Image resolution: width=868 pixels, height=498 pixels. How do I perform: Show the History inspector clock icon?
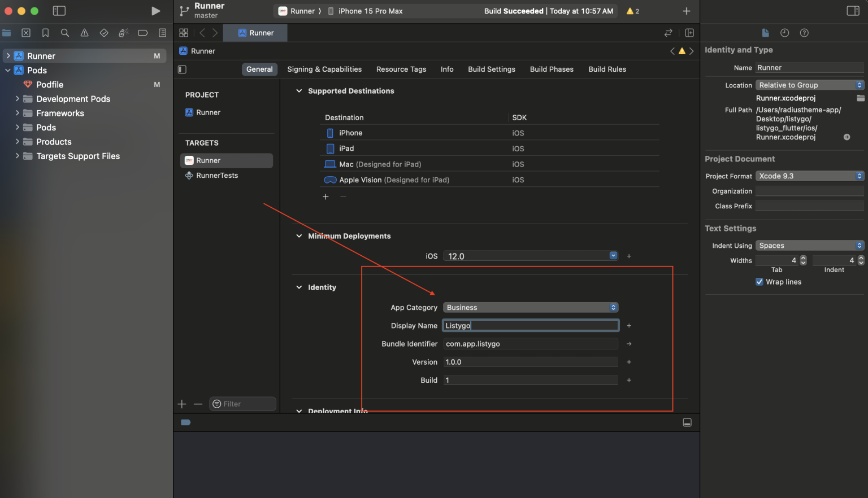784,33
